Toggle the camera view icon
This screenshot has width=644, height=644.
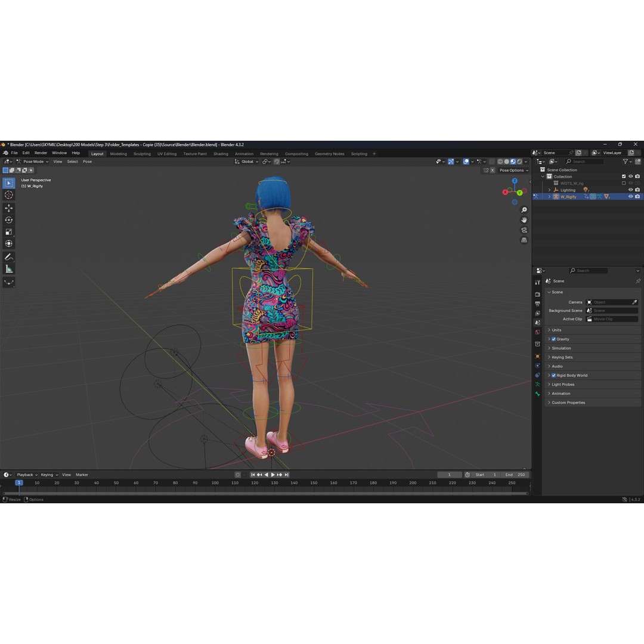(524, 230)
